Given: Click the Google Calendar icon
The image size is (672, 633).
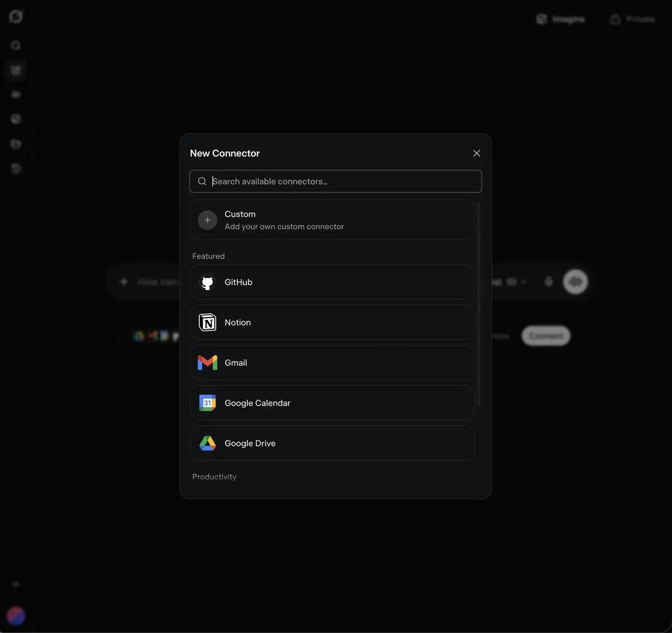Looking at the screenshot, I should click(207, 403).
